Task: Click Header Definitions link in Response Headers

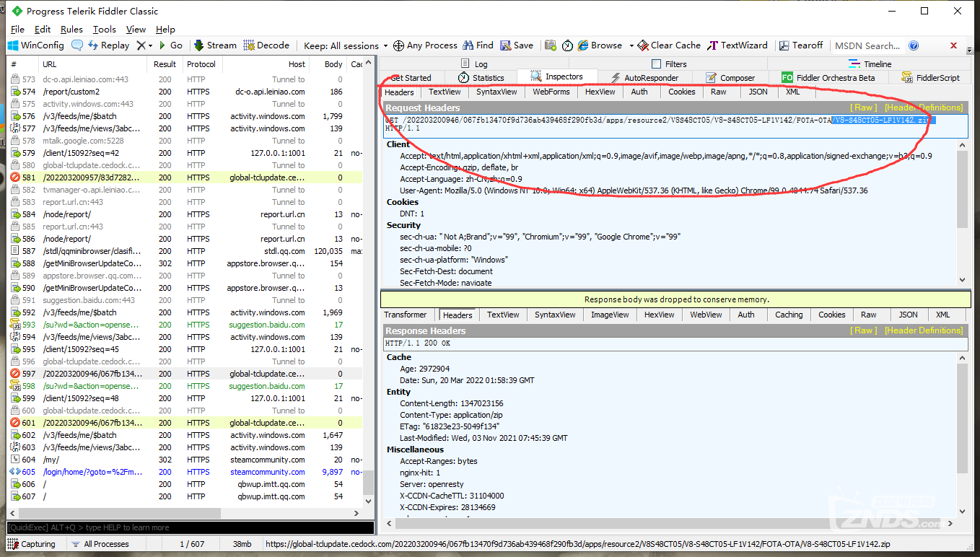Action: tap(924, 330)
